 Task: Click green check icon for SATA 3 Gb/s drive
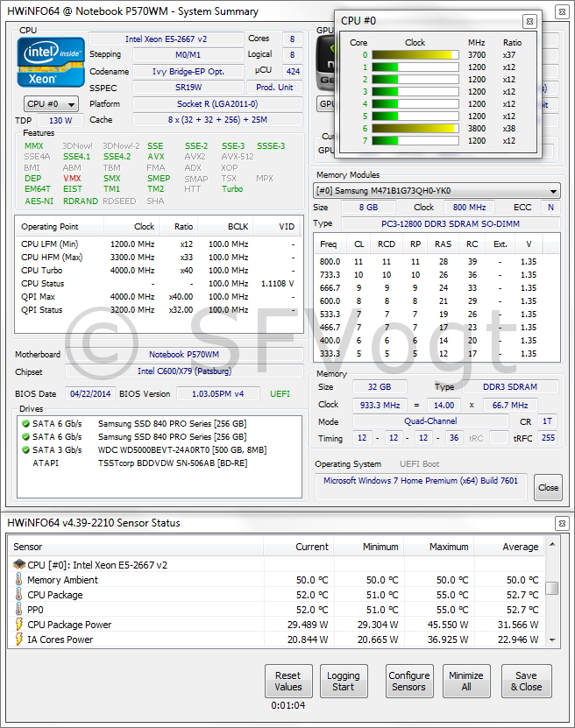pos(25,450)
